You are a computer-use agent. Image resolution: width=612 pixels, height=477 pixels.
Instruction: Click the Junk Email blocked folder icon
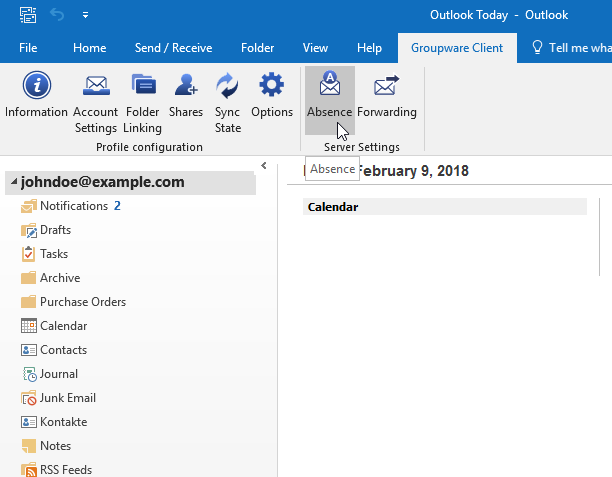(x=29, y=398)
